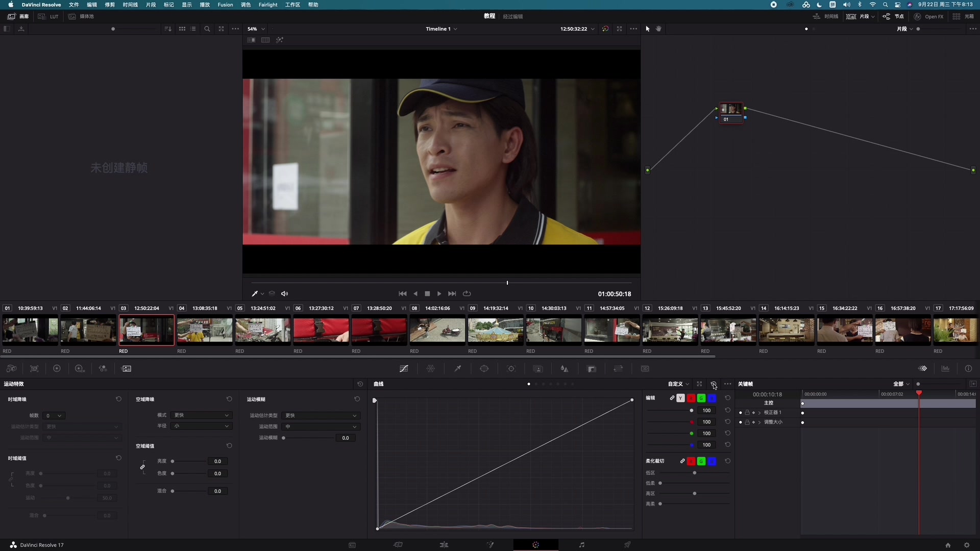
Task: Open the 工作区 menu
Action: pos(292,5)
